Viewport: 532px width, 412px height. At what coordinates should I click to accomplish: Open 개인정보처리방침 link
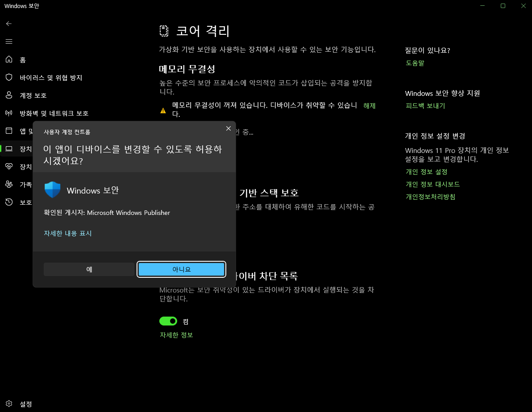click(431, 197)
